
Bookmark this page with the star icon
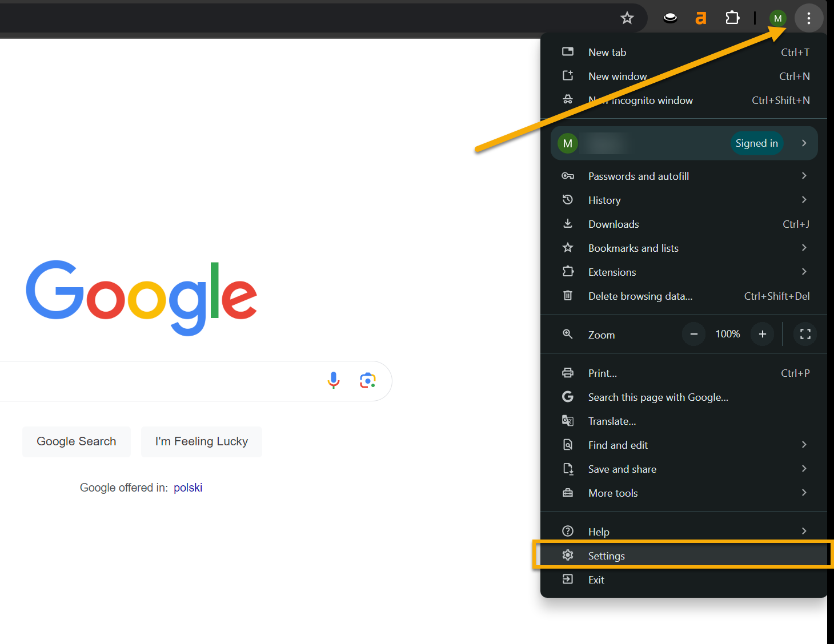[x=627, y=18]
